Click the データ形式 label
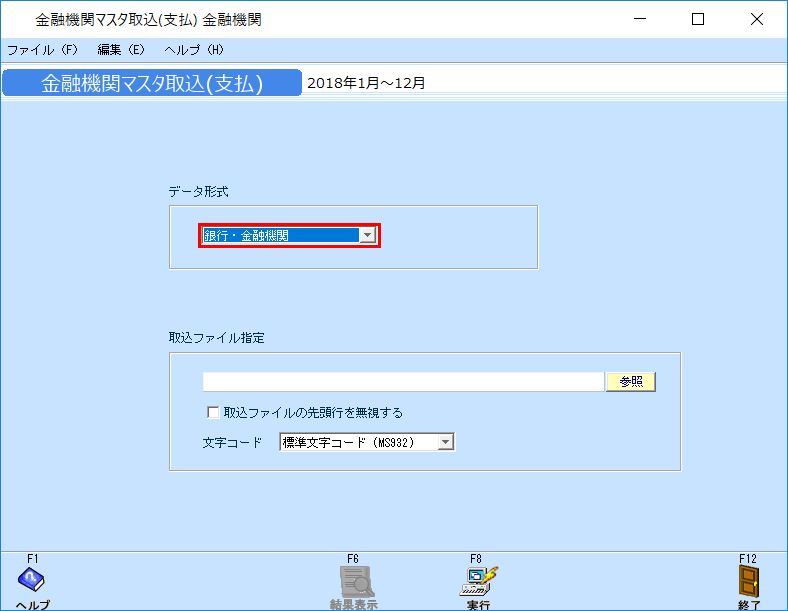The width and height of the screenshot is (788, 611). click(x=199, y=191)
